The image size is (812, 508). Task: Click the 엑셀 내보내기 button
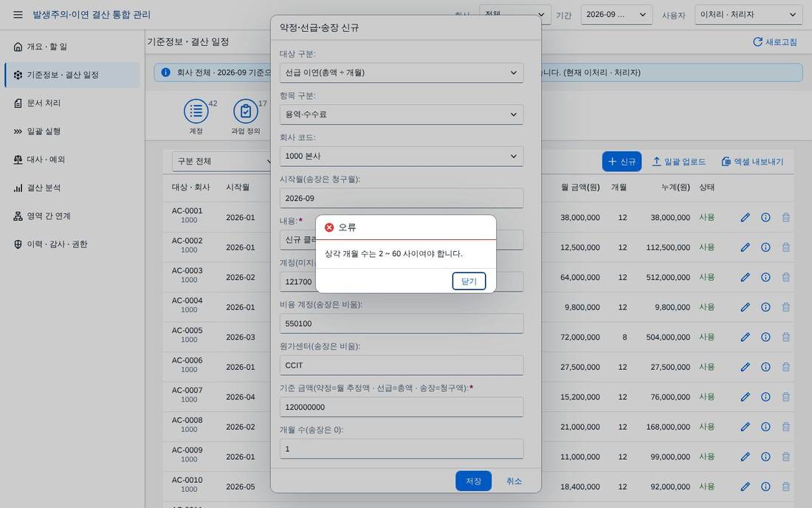tap(752, 162)
